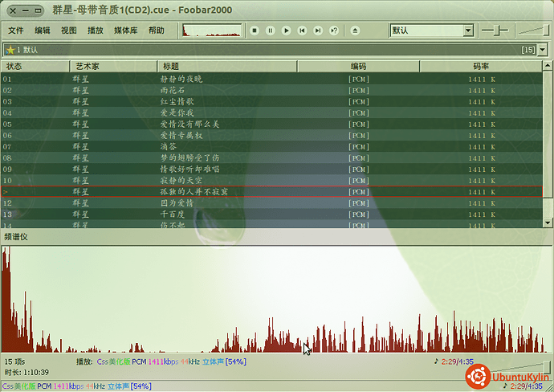Expand the playlist selector dropdown arrow
The image size is (554, 392).
[x=543, y=50]
